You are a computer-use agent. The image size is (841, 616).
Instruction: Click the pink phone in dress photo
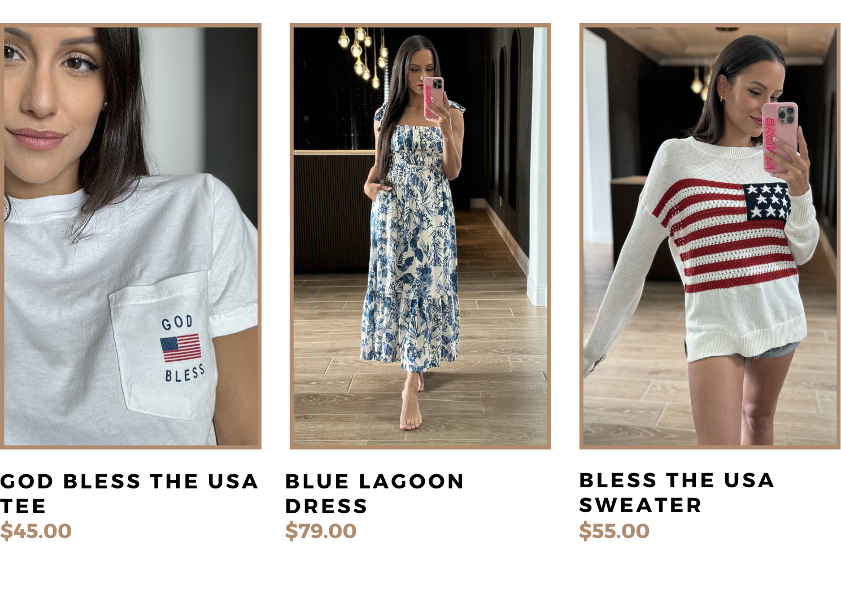[x=434, y=98]
